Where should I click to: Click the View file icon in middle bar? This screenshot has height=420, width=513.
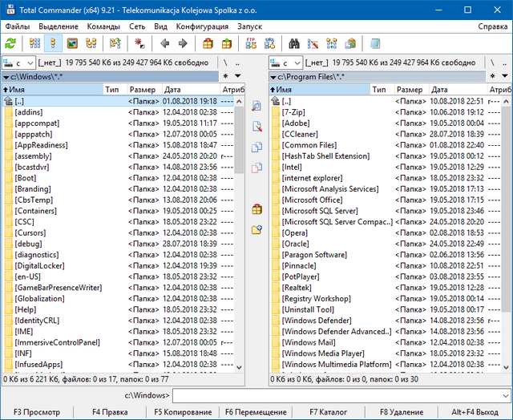tap(256, 106)
